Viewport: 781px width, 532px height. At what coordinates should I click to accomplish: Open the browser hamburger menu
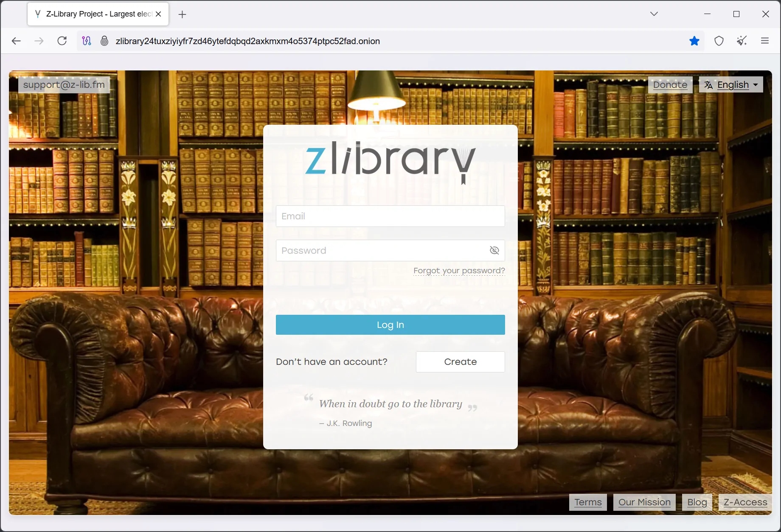(x=765, y=41)
